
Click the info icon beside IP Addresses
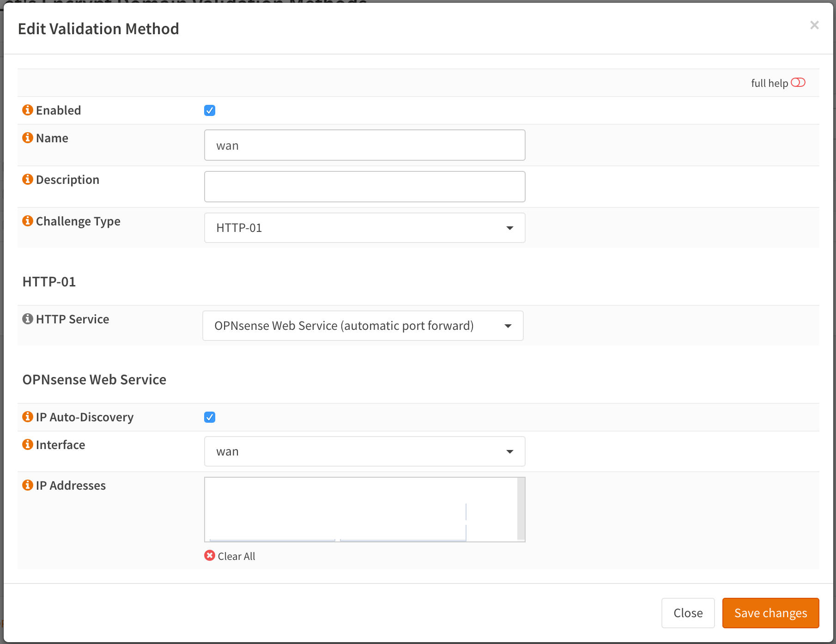(27, 485)
